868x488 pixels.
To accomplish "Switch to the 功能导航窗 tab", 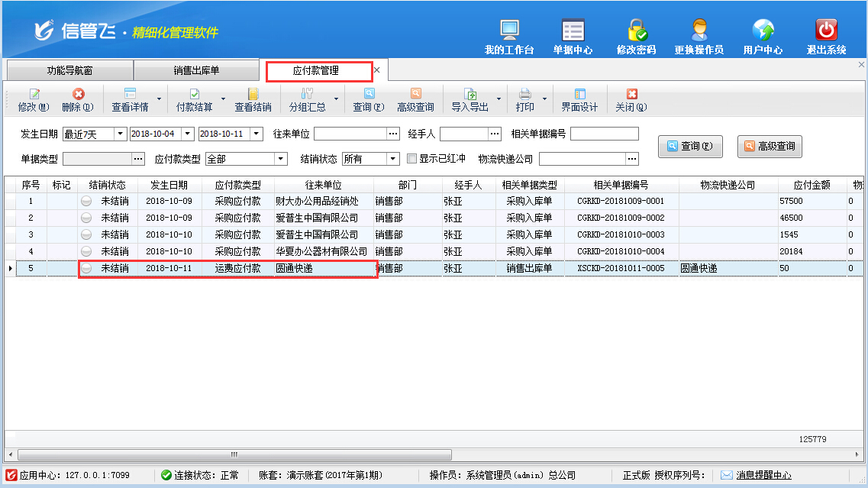I will pyautogui.click(x=69, y=70).
